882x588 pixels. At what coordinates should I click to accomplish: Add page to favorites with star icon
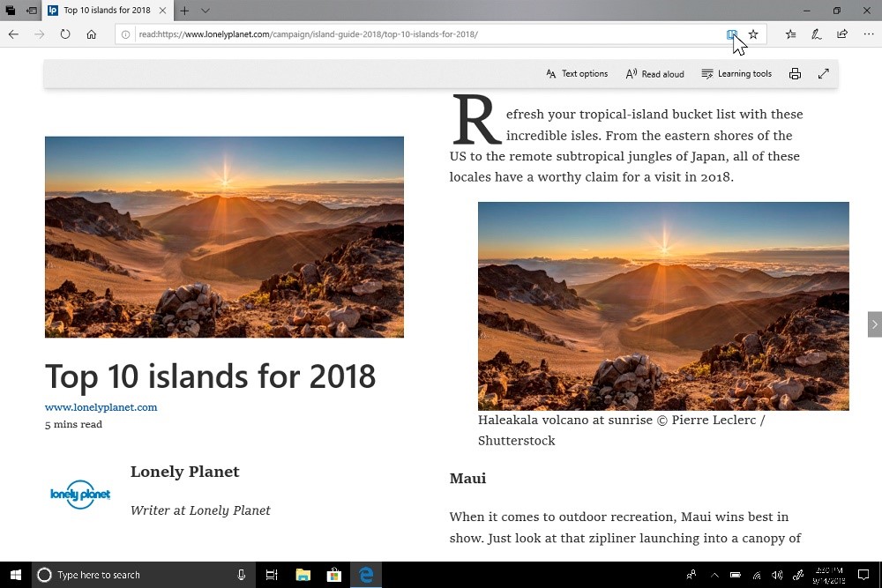coord(753,34)
